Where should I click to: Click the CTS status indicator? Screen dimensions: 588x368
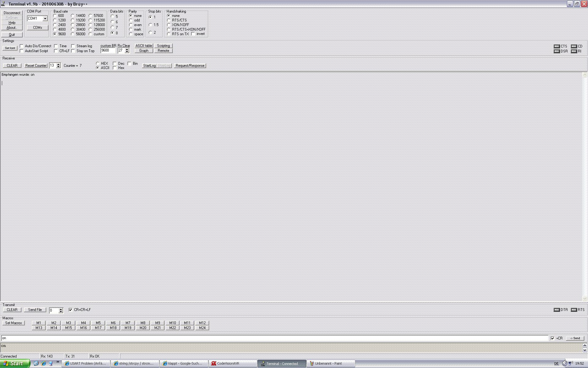click(x=557, y=46)
